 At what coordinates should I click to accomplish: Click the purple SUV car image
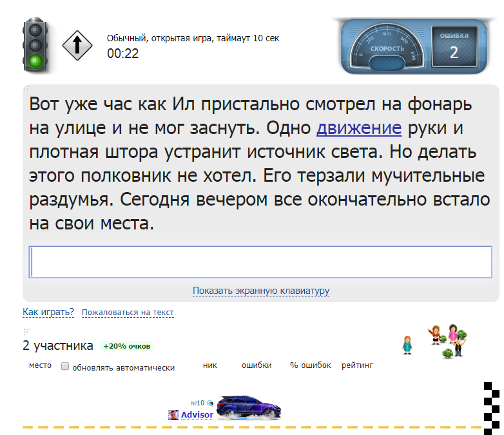249,408
